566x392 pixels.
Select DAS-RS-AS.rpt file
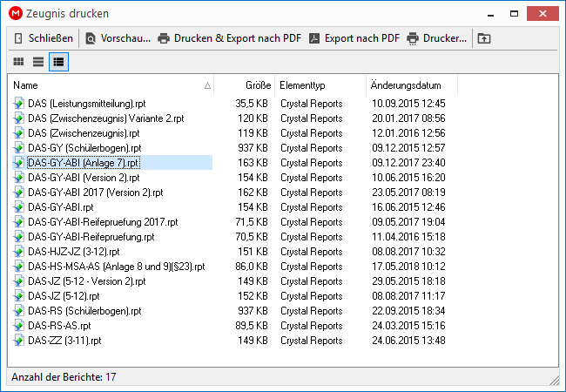tap(59, 326)
